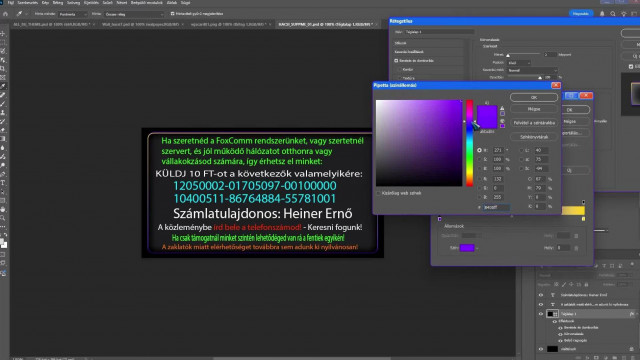Select the Zoom tool
The image size is (640, 360).
3,218
